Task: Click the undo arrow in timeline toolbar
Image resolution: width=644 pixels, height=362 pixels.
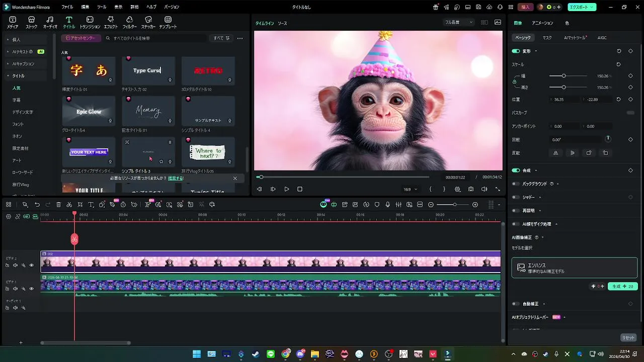Action: coord(37,205)
